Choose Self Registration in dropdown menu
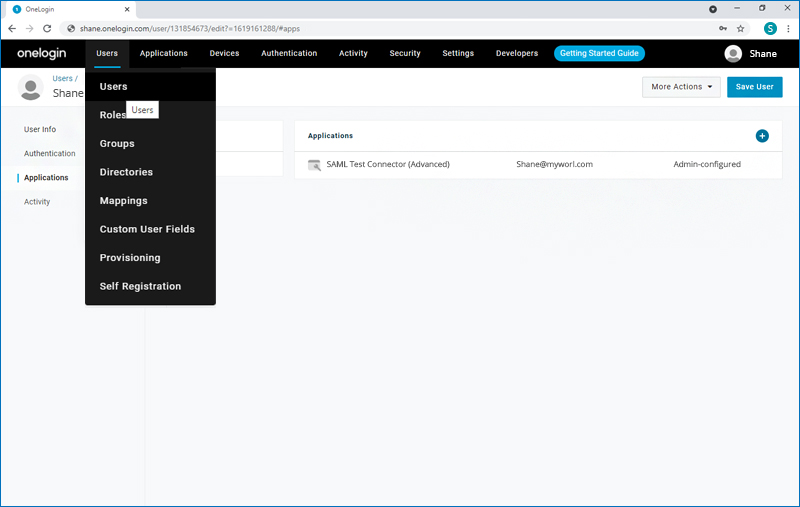 coord(140,286)
